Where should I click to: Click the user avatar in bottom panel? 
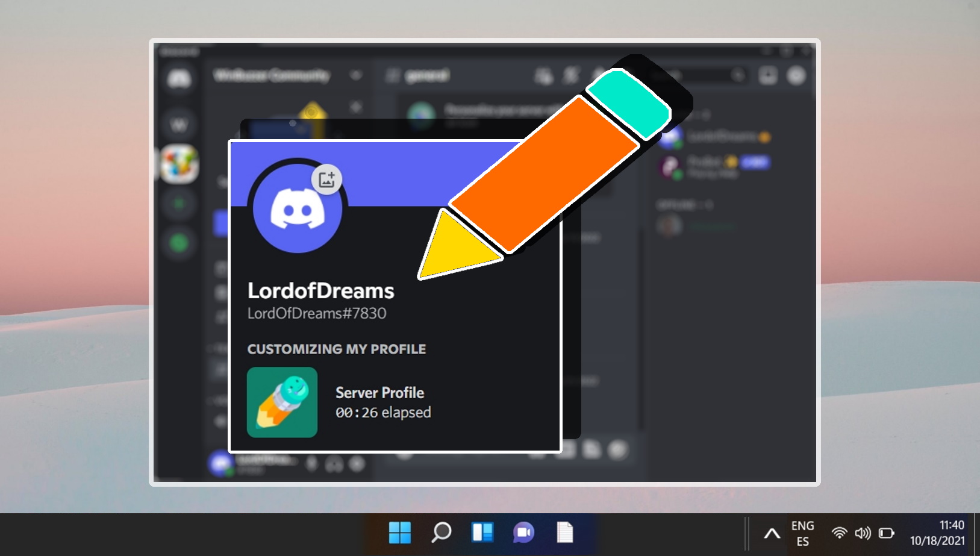point(220,463)
